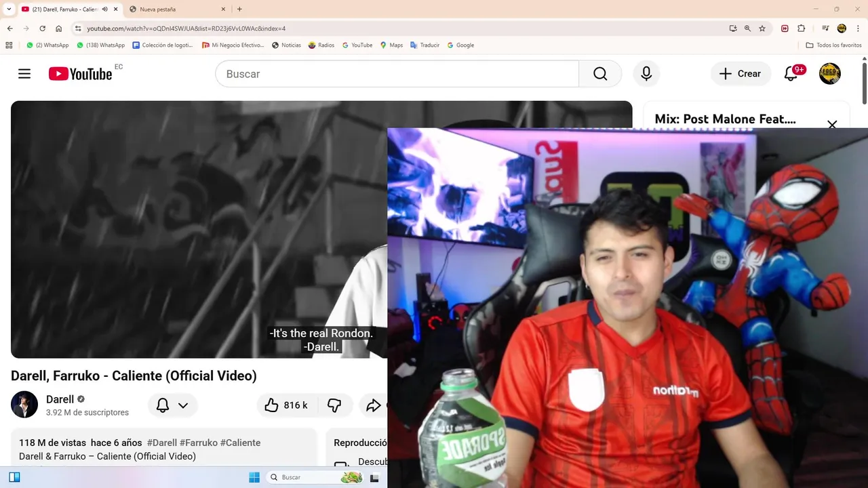
Task: Open Maps bookmark
Action: point(391,45)
